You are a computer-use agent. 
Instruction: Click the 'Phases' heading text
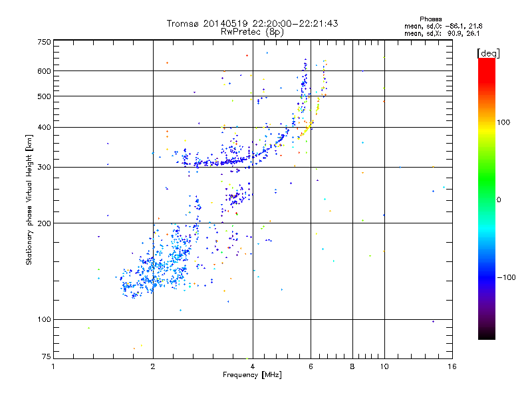[430, 19]
